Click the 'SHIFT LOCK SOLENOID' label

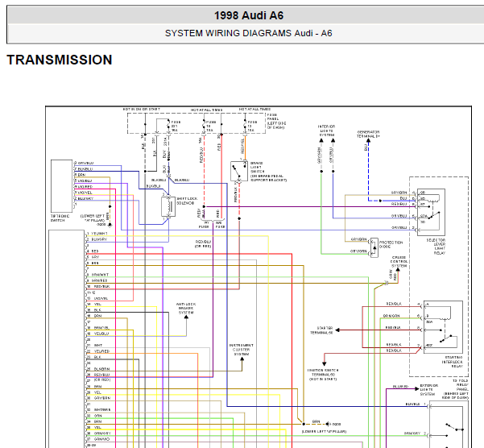[187, 201]
